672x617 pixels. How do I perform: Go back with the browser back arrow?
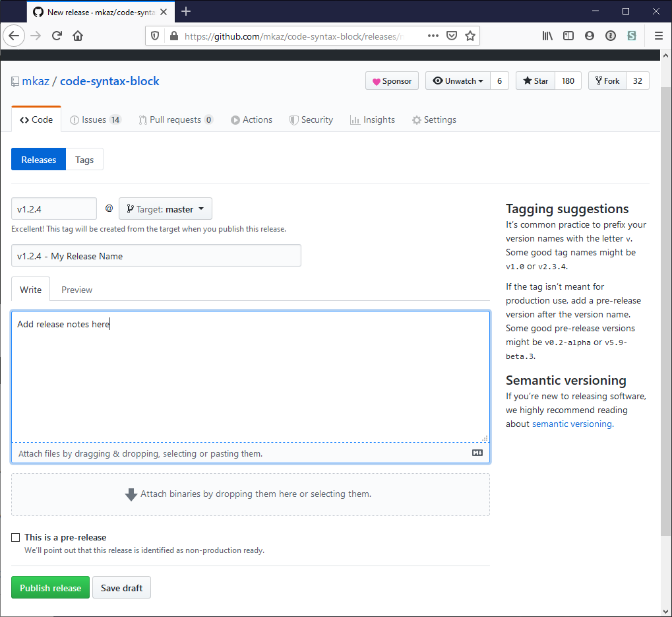14,36
